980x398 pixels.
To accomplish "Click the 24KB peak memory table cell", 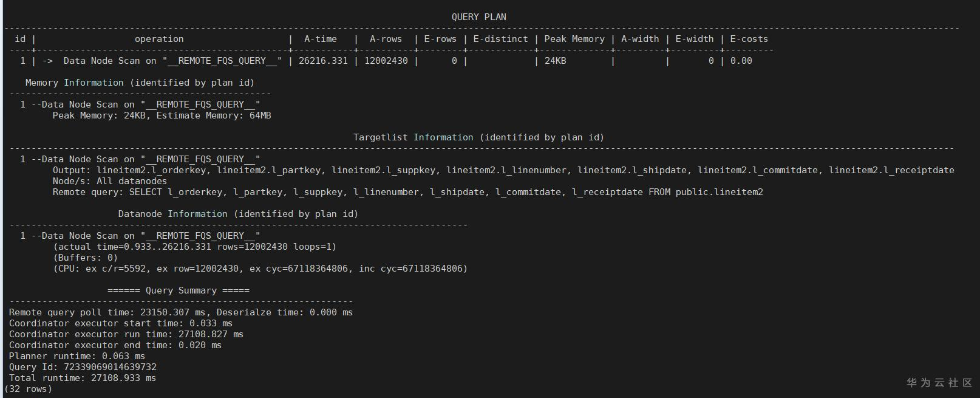I will [555, 61].
